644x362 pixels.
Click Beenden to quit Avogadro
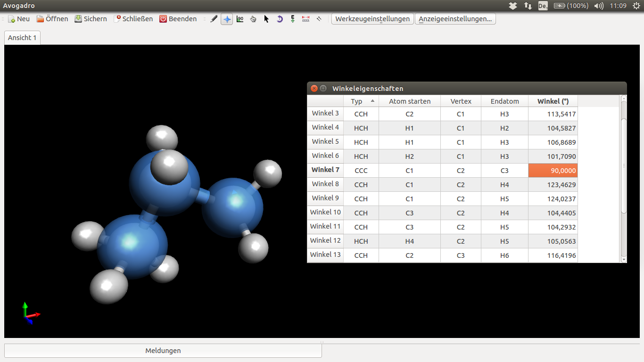[178, 19]
